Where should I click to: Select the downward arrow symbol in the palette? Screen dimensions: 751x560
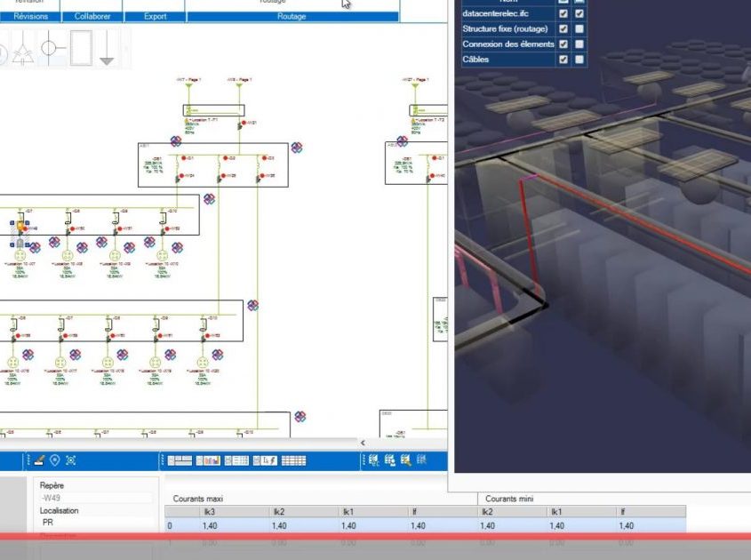pyautogui.click(x=107, y=48)
